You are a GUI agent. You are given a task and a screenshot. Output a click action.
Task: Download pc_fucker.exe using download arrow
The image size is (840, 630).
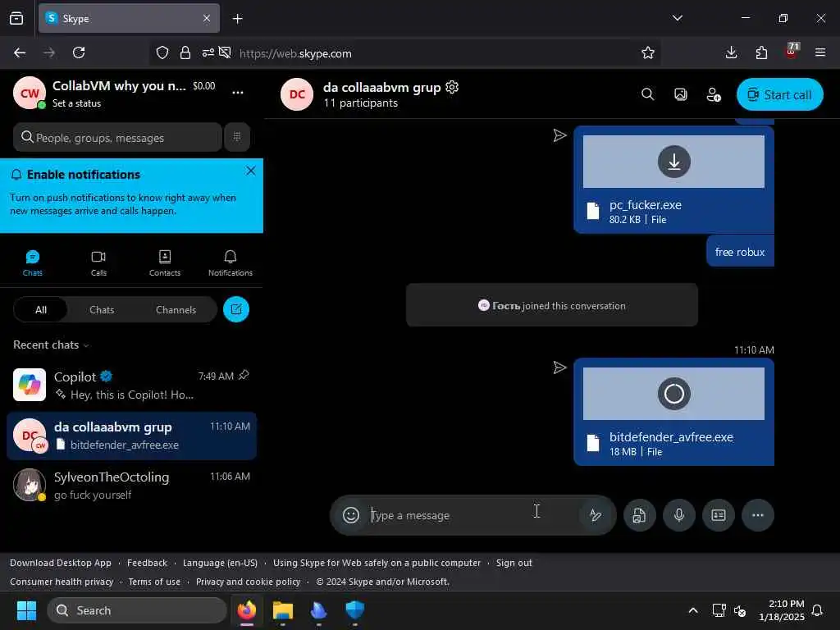(674, 162)
